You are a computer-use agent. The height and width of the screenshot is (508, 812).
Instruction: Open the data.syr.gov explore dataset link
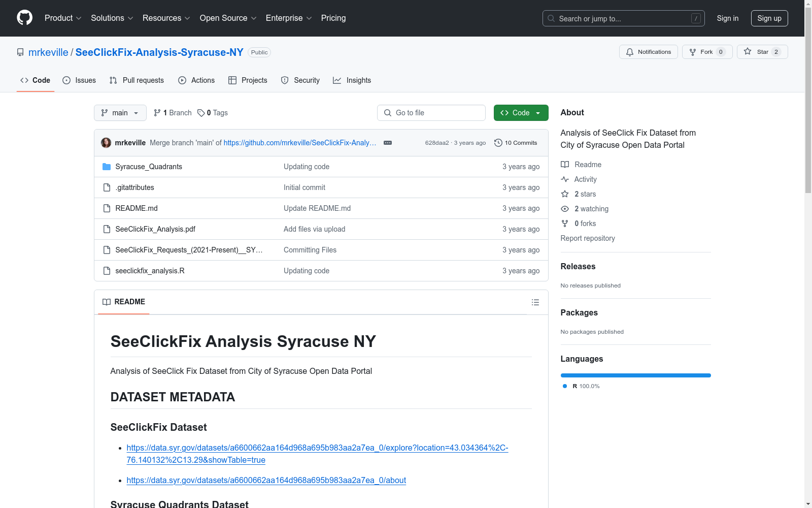click(x=318, y=454)
